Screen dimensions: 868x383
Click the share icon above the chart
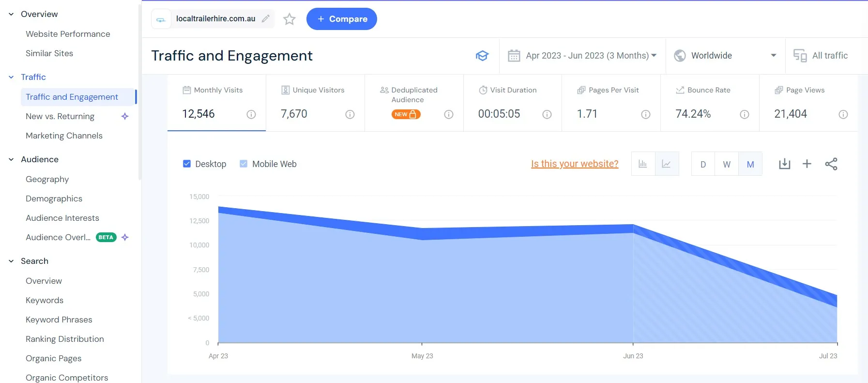click(831, 164)
